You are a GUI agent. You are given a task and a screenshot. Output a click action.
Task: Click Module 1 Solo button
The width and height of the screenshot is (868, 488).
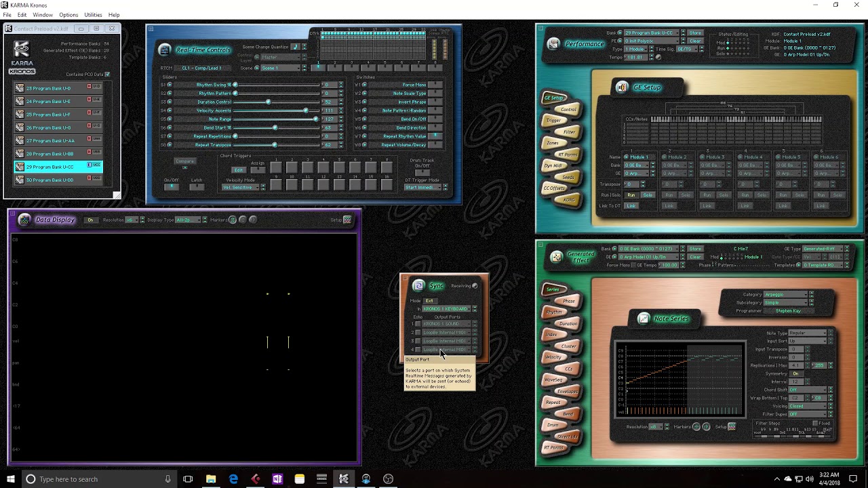click(x=648, y=195)
